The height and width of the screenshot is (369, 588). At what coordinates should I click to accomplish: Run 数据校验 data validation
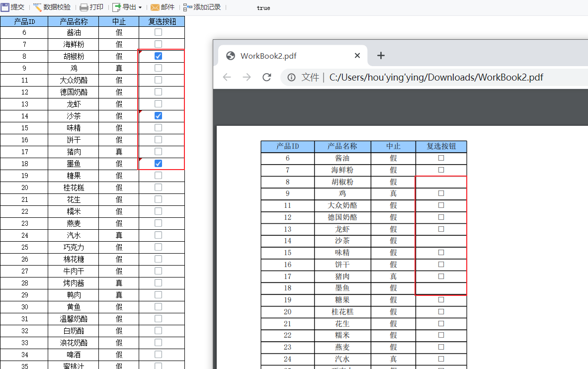(x=52, y=7)
